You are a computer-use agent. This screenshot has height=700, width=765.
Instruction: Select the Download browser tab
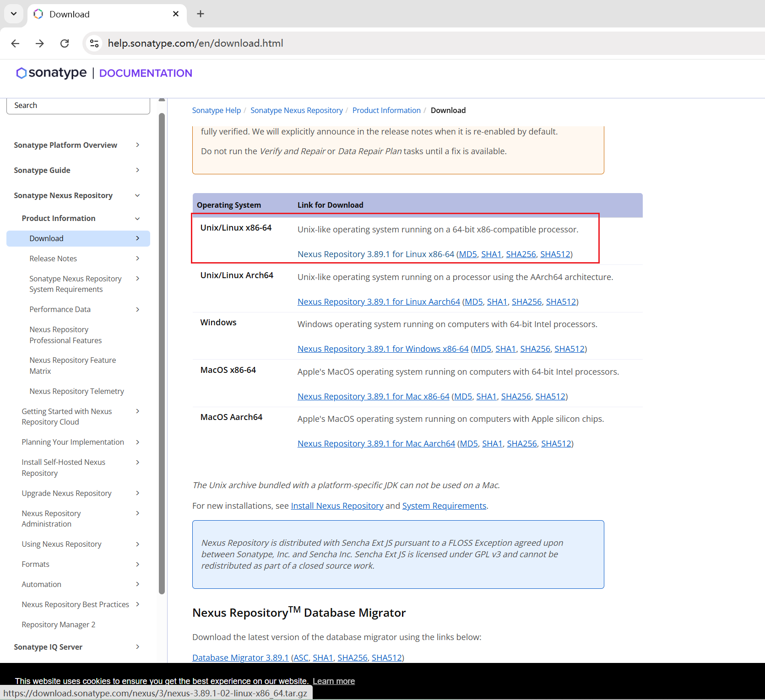(x=107, y=15)
